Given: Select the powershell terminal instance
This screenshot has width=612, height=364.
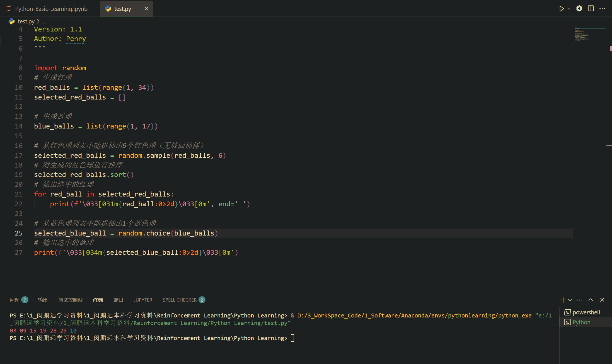Looking at the screenshot, I should tap(586, 312).
